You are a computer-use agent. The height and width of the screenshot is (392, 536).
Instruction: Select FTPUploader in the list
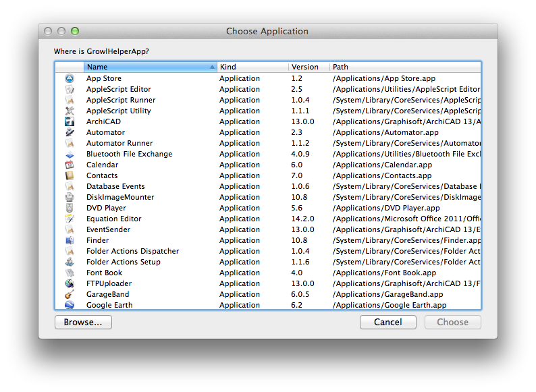pos(109,283)
